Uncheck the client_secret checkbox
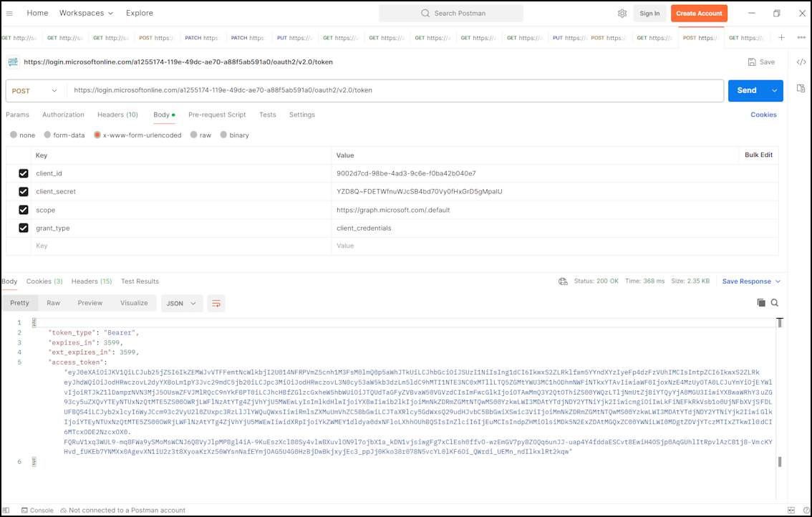The height and width of the screenshot is (517, 812). 24,192
